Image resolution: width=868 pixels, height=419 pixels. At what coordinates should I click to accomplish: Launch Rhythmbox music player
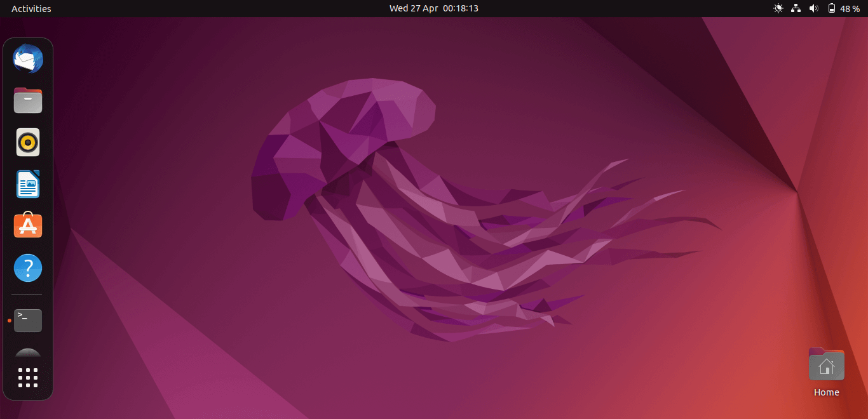(x=28, y=142)
